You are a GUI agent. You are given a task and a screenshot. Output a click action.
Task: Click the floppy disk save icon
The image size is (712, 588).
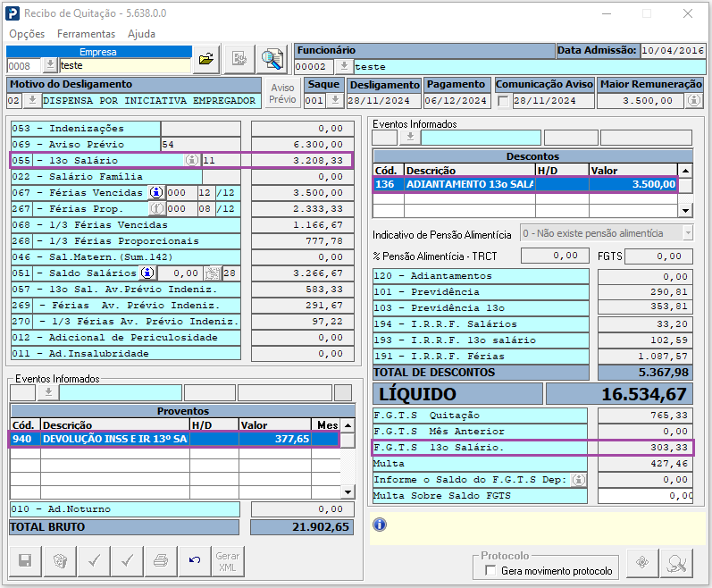25,560
